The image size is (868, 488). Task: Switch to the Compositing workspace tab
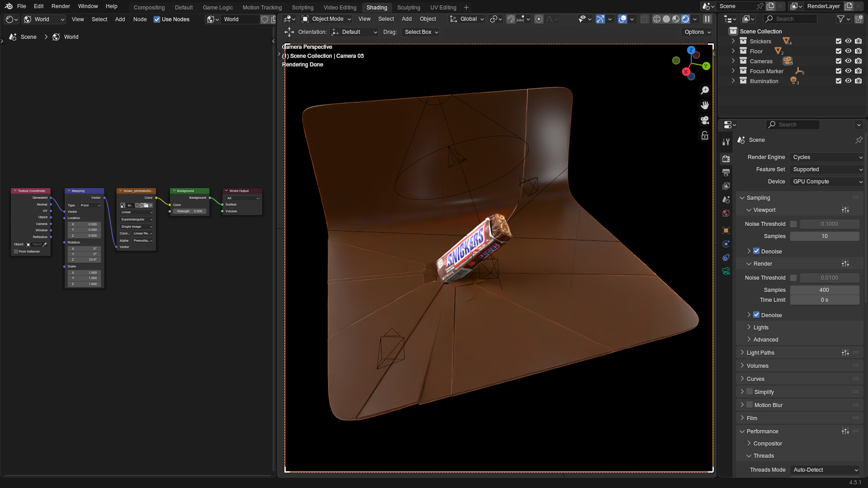point(149,8)
